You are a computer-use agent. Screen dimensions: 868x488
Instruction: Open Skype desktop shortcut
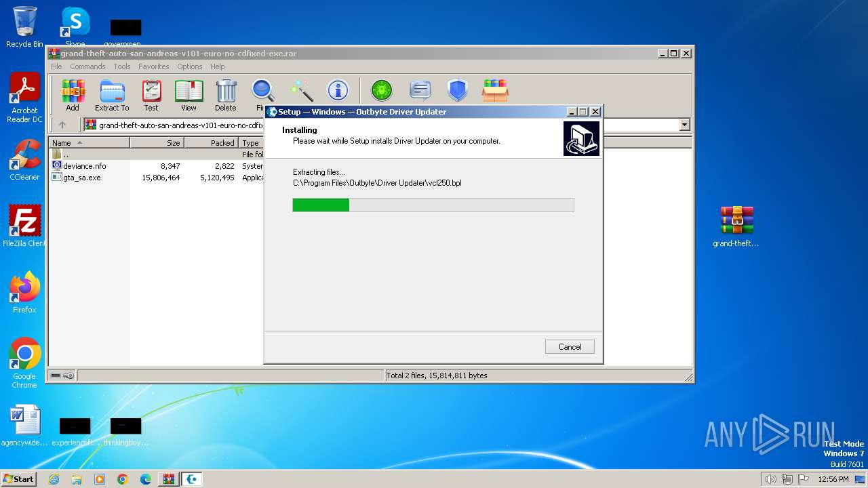[75, 27]
